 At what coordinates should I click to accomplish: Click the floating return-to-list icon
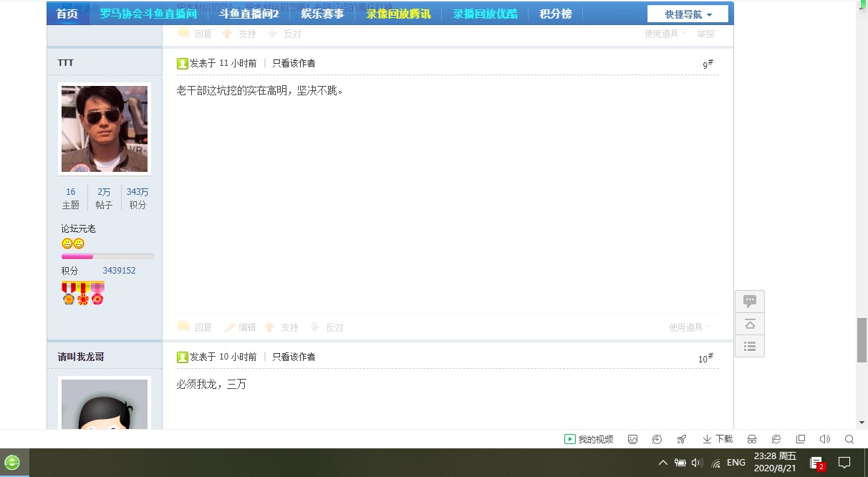click(x=750, y=346)
